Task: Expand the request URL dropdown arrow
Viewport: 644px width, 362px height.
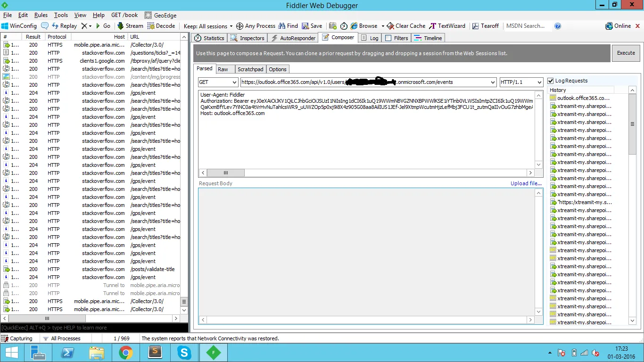Action: [493, 82]
